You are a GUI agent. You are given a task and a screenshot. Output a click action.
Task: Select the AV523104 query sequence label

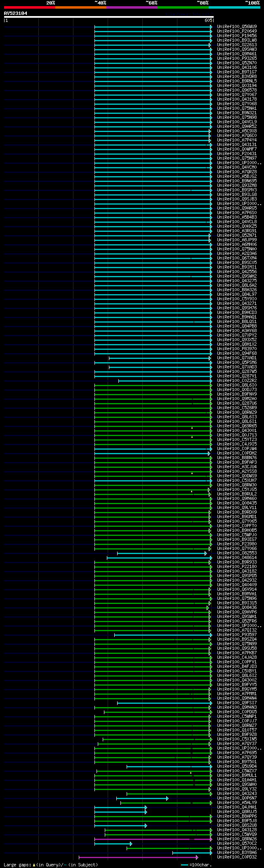(16, 13)
